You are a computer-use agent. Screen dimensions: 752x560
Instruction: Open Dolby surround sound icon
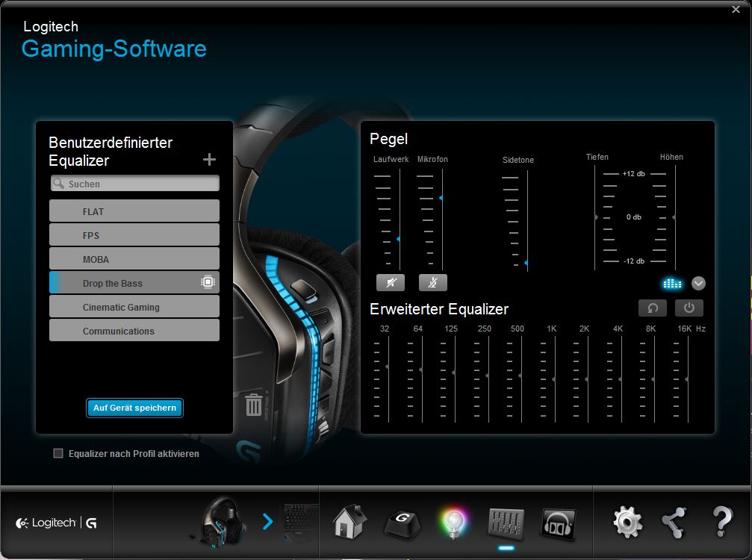click(x=558, y=522)
